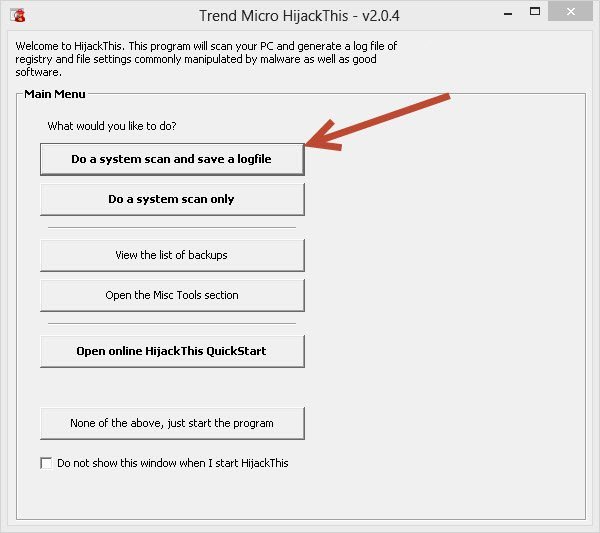Open the Misc Tools section

(172, 295)
